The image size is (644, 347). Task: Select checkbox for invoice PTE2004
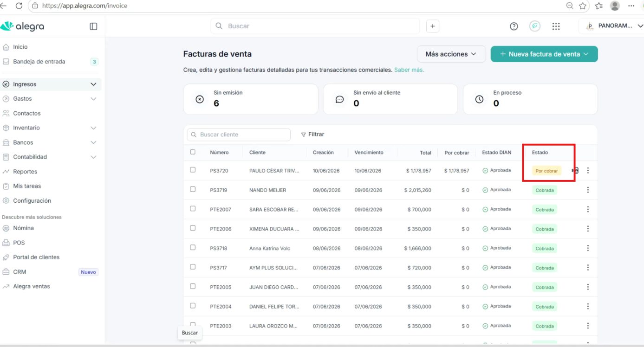(x=193, y=306)
